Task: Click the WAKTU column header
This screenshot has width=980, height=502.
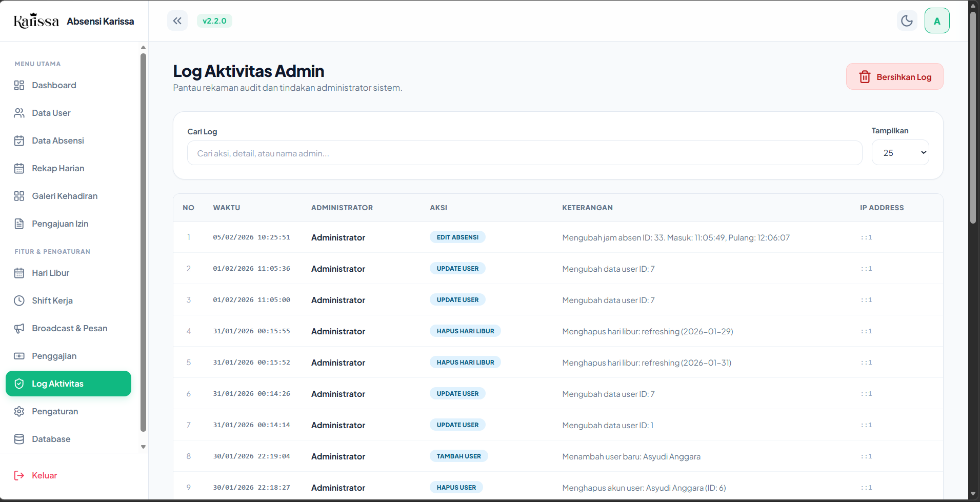Action: pyautogui.click(x=227, y=208)
